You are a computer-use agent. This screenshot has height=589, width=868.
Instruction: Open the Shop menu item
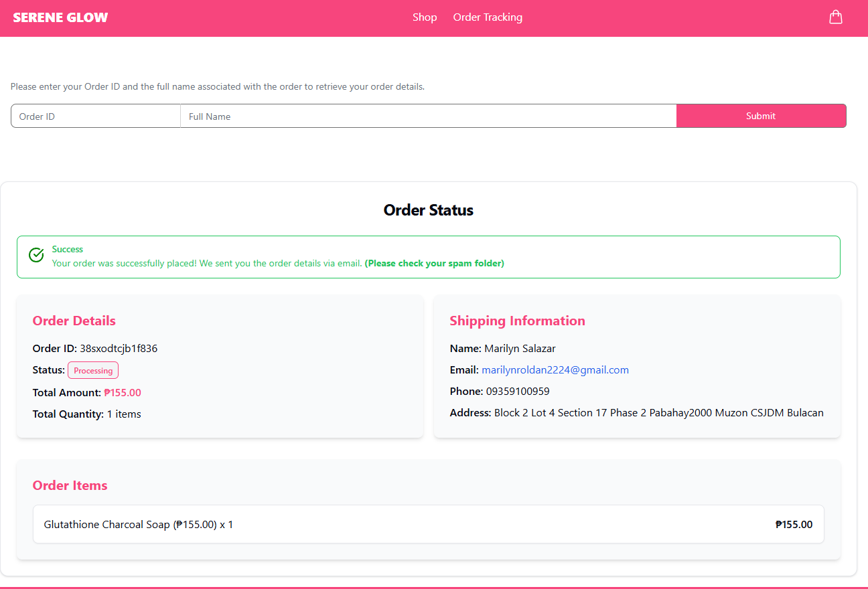(425, 17)
